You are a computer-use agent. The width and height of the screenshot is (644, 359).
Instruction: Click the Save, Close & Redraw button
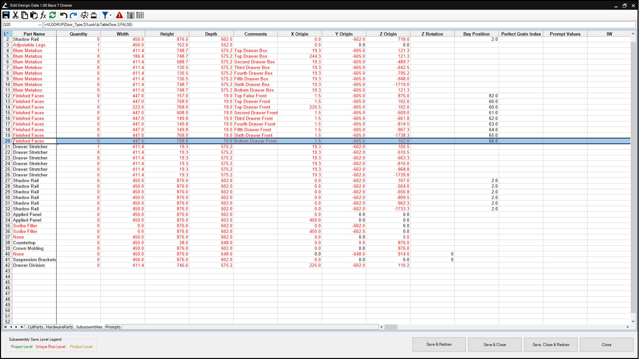coord(551,345)
